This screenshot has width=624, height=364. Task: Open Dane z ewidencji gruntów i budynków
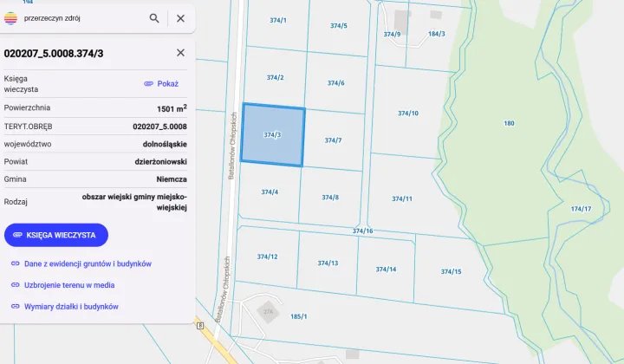click(x=88, y=263)
